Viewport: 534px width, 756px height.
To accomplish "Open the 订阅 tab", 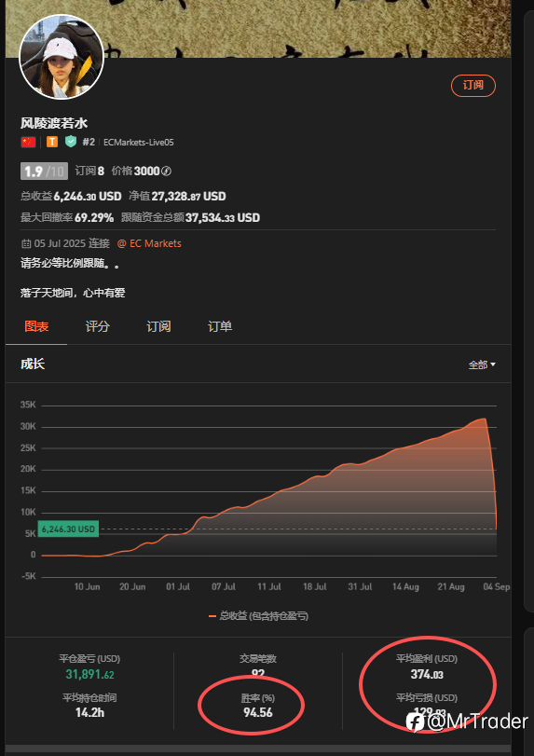I will [x=158, y=327].
